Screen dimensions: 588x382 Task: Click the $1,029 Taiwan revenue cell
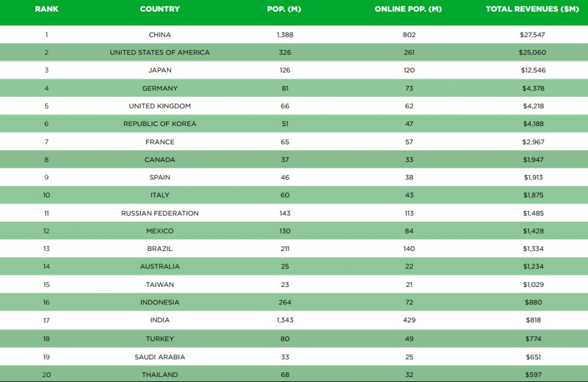point(532,284)
